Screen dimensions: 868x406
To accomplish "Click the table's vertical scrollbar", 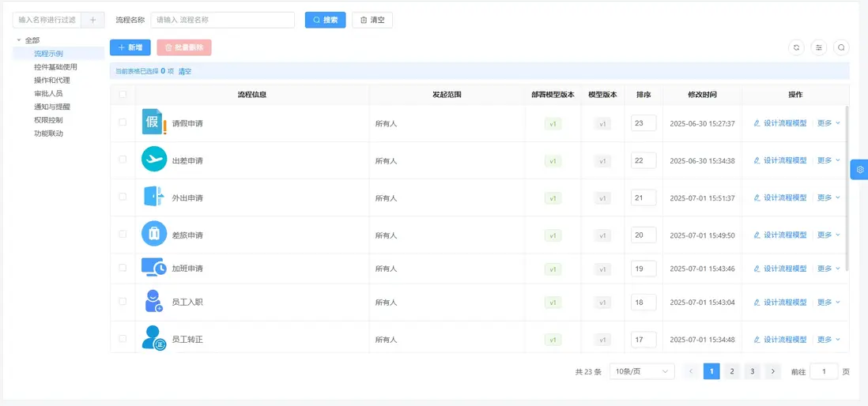I will tap(847, 190).
